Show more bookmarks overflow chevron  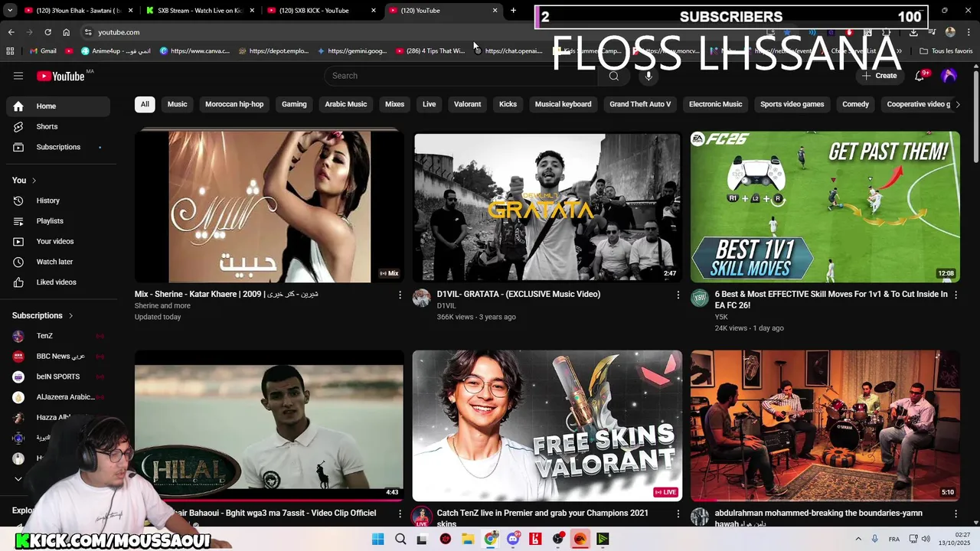[x=899, y=51]
